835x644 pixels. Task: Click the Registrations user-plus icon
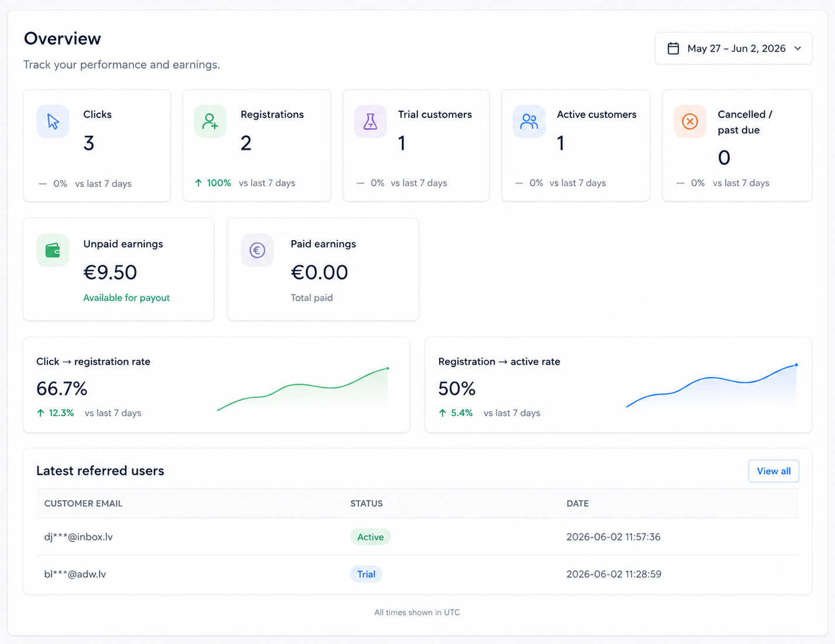(x=210, y=122)
